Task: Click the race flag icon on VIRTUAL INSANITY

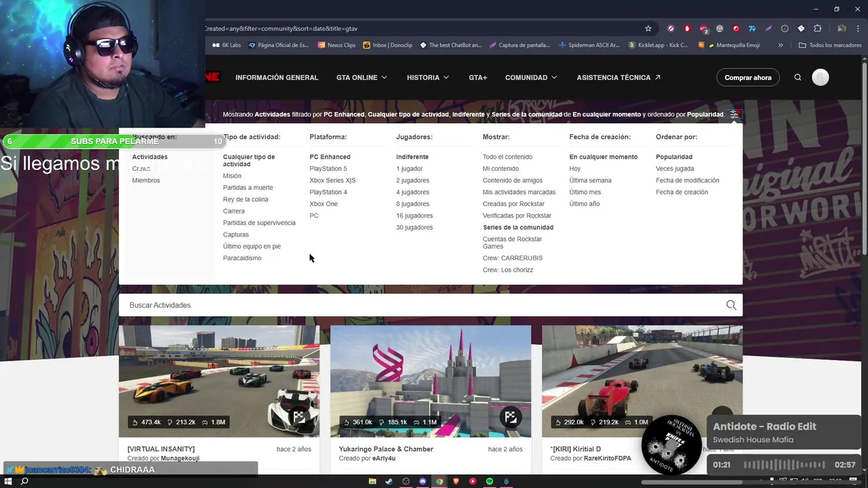Action: 298,417
